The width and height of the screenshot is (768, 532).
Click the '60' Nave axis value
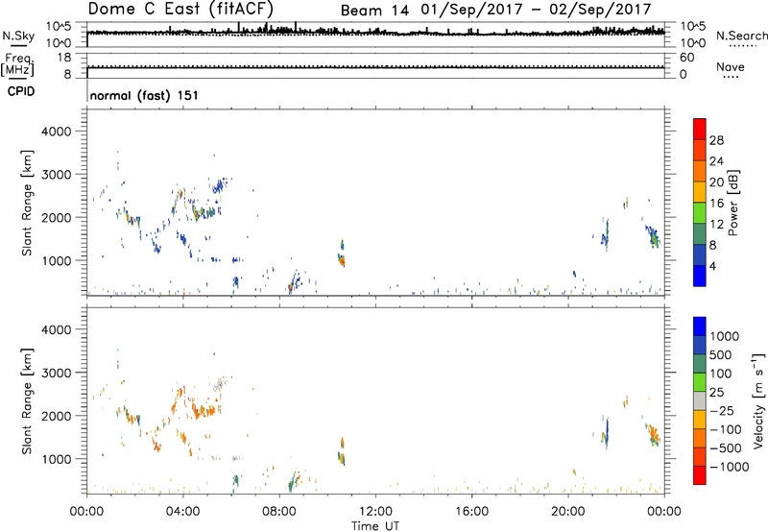pos(686,58)
